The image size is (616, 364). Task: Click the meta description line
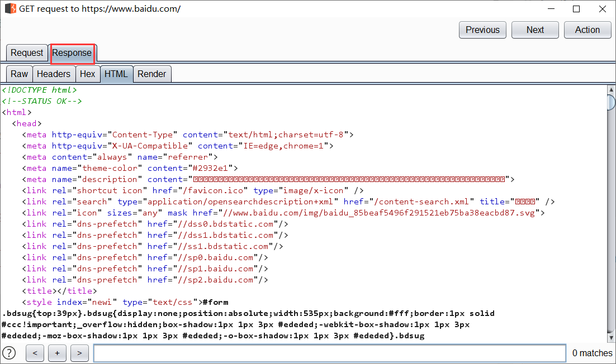point(268,179)
